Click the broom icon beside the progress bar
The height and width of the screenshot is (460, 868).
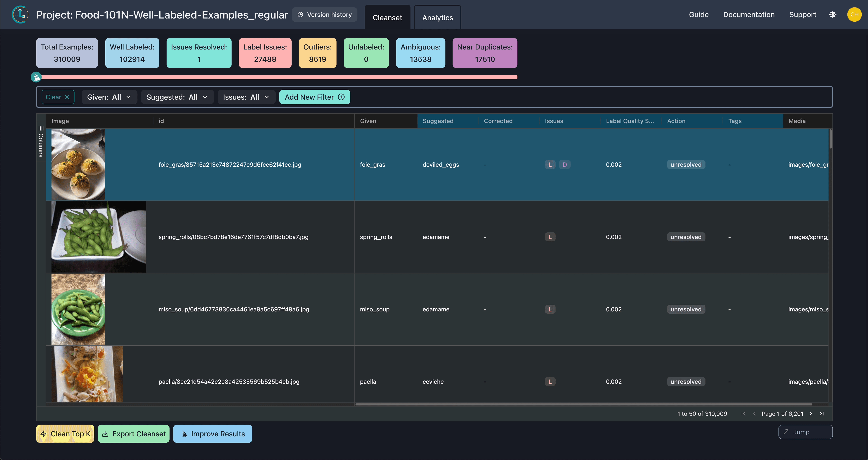click(x=36, y=77)
